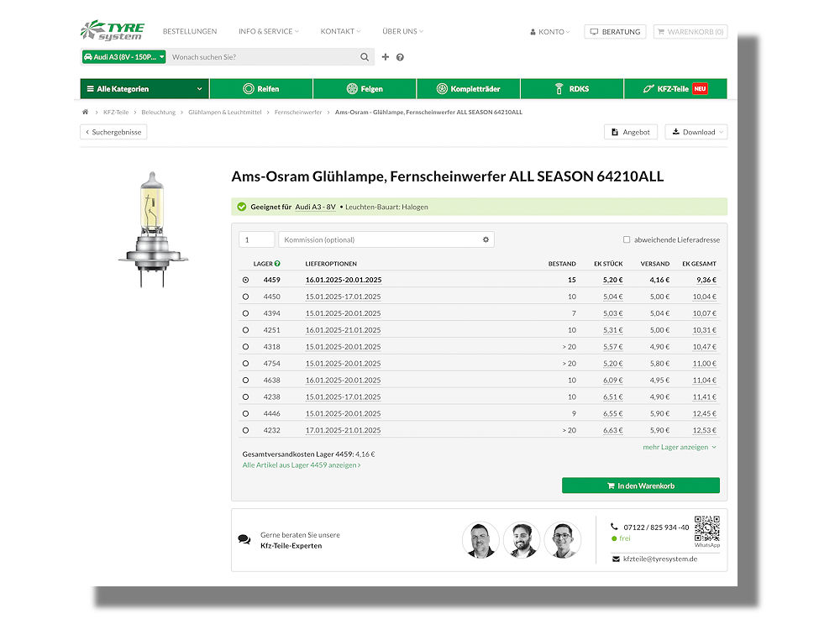Click the Glühlampen & Leuchtmittel breadcrumb
The height and width of the screenshot is (630, 840).
pyautogui.click(x=225, y=112)
